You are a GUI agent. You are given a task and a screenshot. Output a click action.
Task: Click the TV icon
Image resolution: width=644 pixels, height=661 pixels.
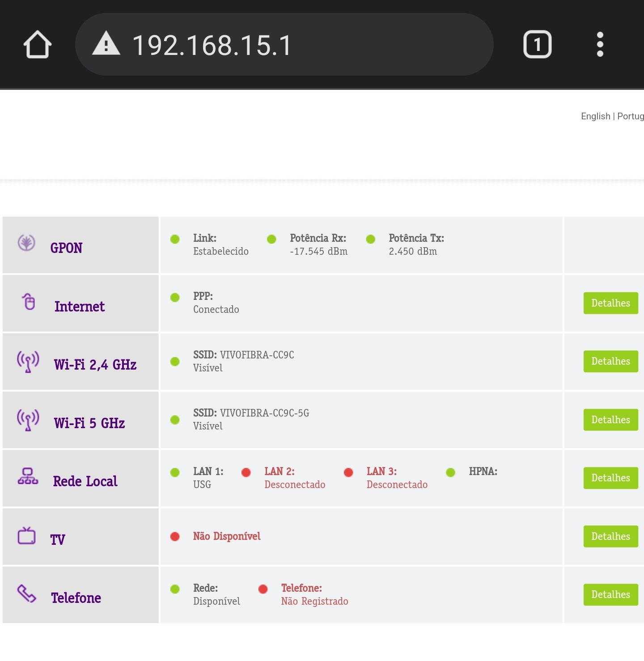pos(26,535)
